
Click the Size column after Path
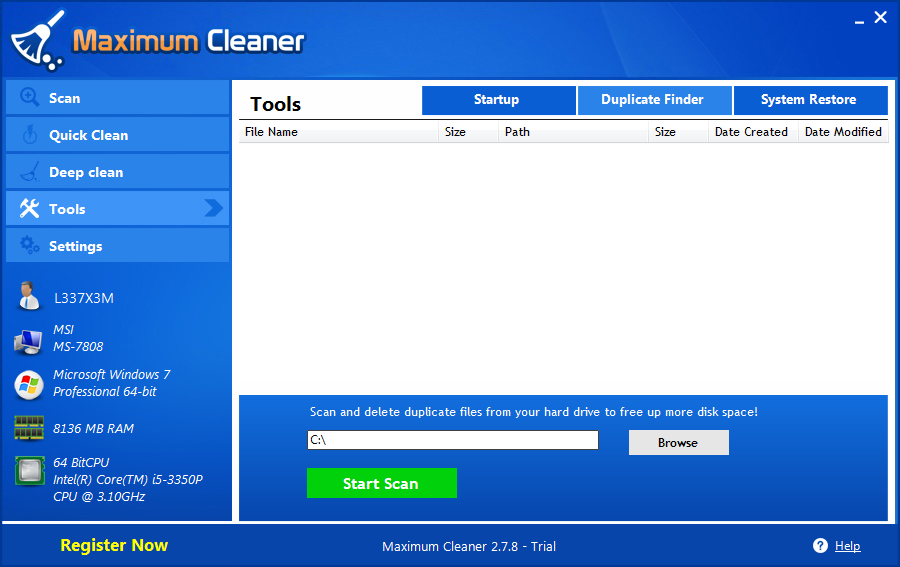click(678, 132)
